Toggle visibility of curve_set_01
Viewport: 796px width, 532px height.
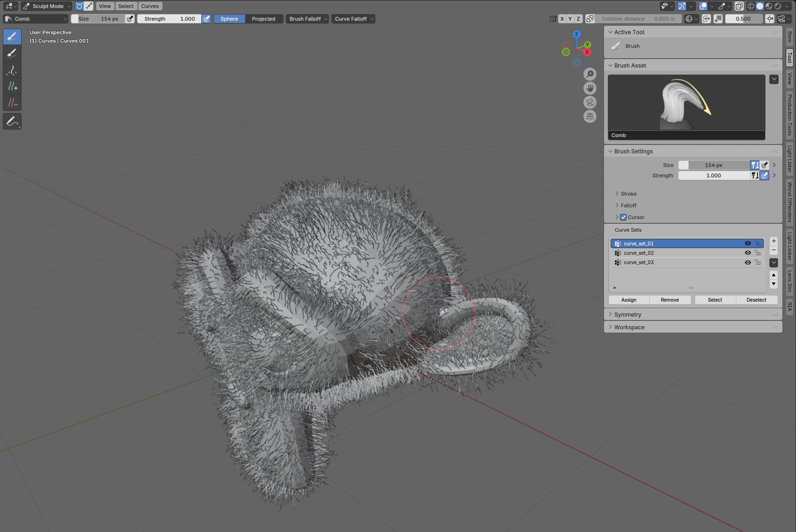point(748,243)
